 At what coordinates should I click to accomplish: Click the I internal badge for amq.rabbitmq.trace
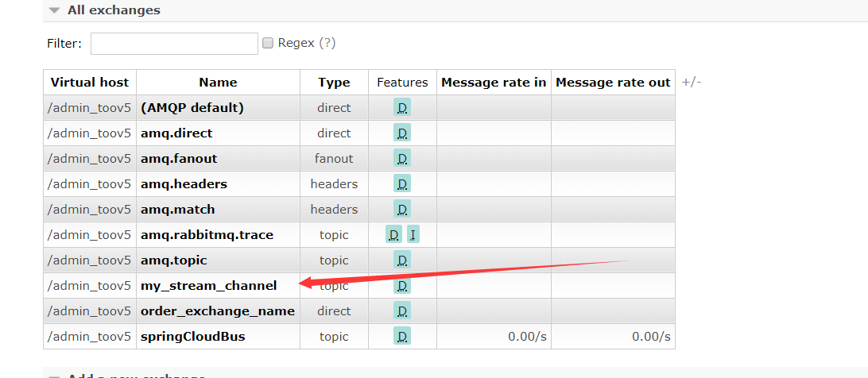pos(413,235)
